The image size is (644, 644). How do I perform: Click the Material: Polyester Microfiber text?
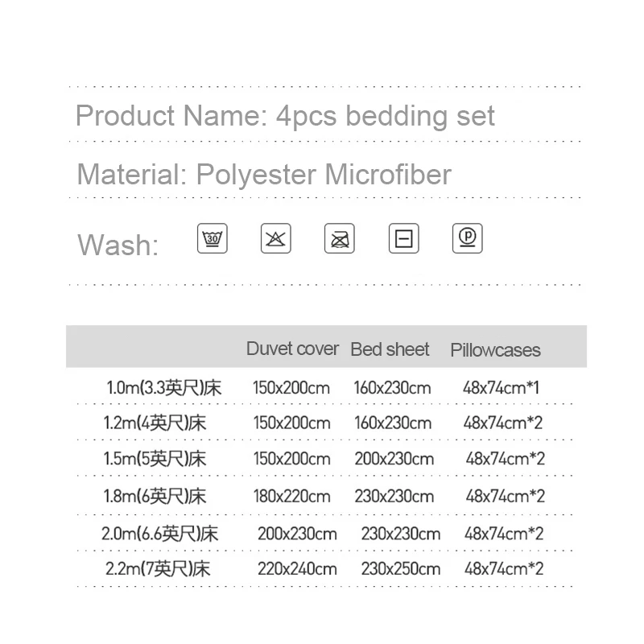264,175
